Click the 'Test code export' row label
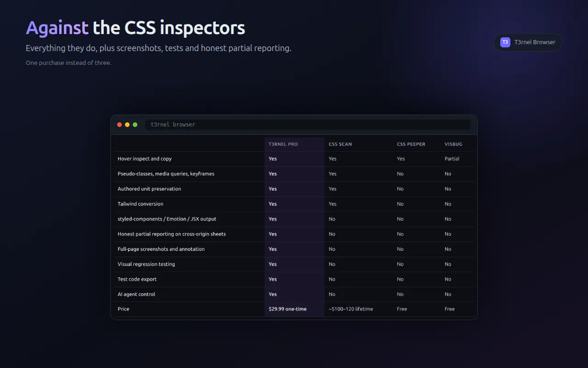 pyautogui.click(x=137, y=280)
